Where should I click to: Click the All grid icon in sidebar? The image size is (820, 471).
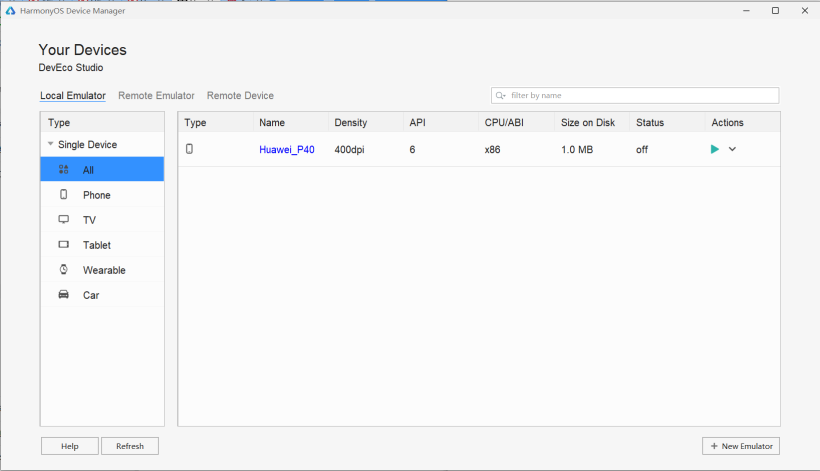(x=63, y=169)
